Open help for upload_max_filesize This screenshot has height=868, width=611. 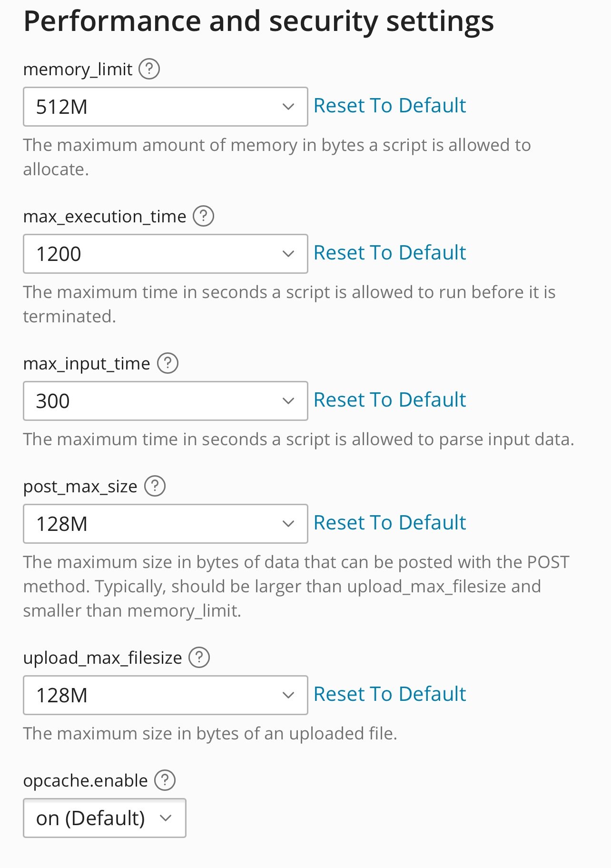(x=199, y=658)
